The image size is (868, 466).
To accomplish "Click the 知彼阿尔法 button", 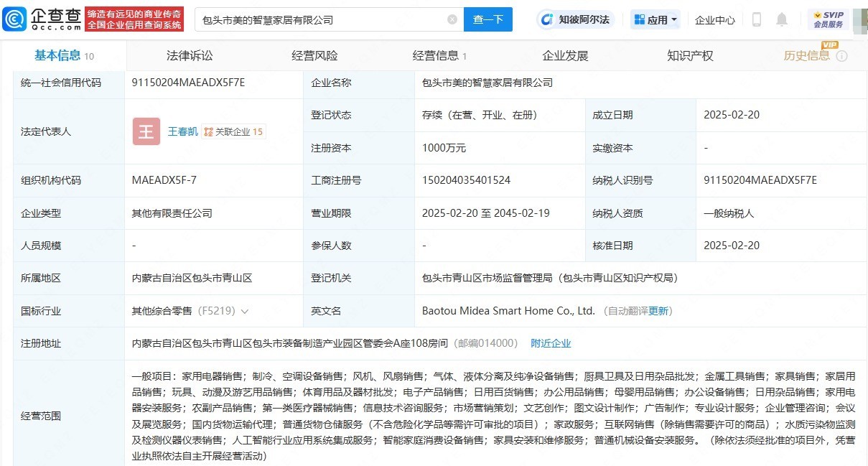I will pos(576,19).
